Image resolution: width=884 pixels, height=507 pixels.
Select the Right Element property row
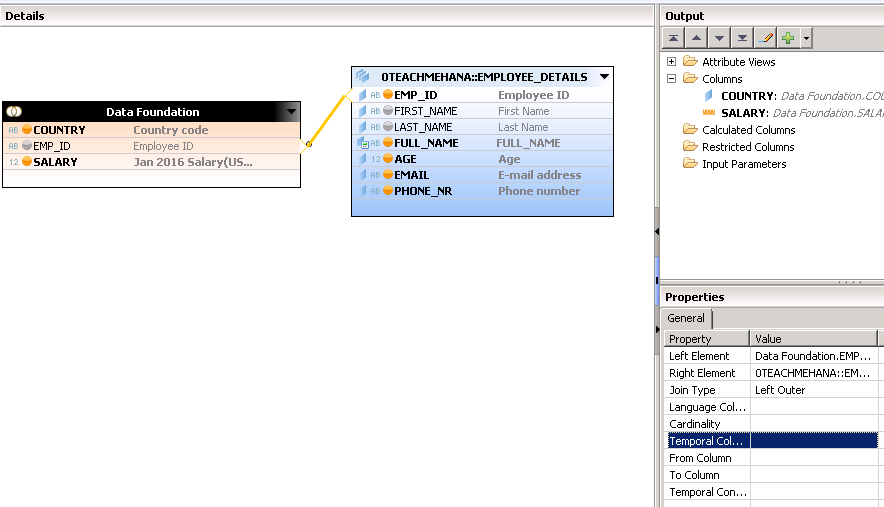771,373
